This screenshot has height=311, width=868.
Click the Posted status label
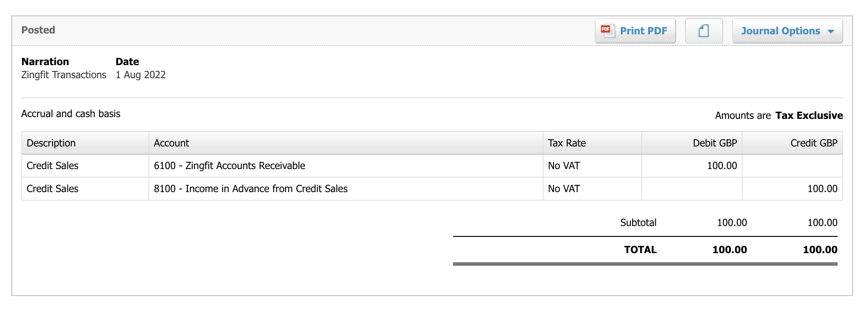tap(38, 30)
